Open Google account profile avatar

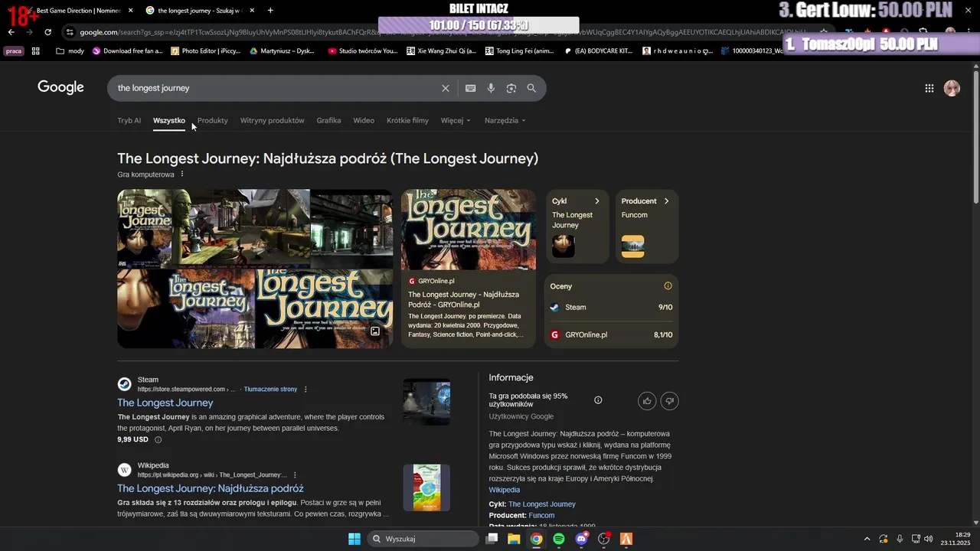click(952, 88)
